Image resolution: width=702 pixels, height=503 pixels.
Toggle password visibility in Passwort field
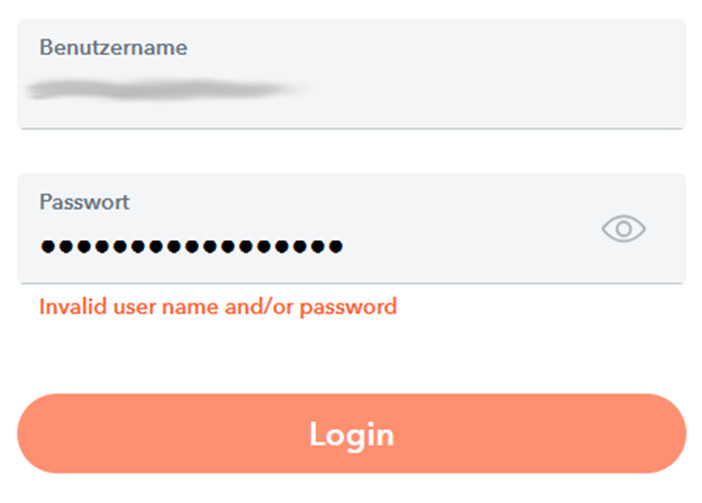tap(623, 229)
